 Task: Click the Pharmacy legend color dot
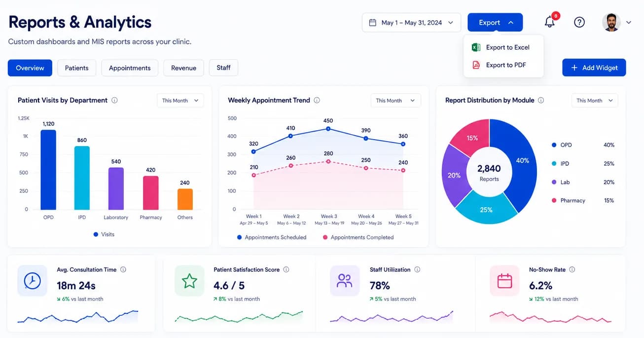[x=554, y=200]
